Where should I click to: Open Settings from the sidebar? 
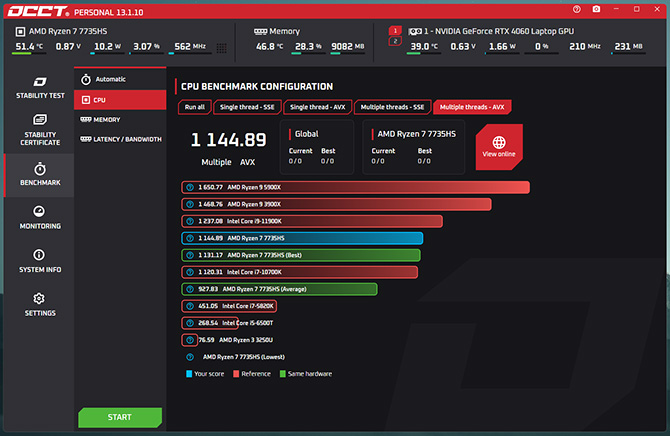[x=40, y=305]
